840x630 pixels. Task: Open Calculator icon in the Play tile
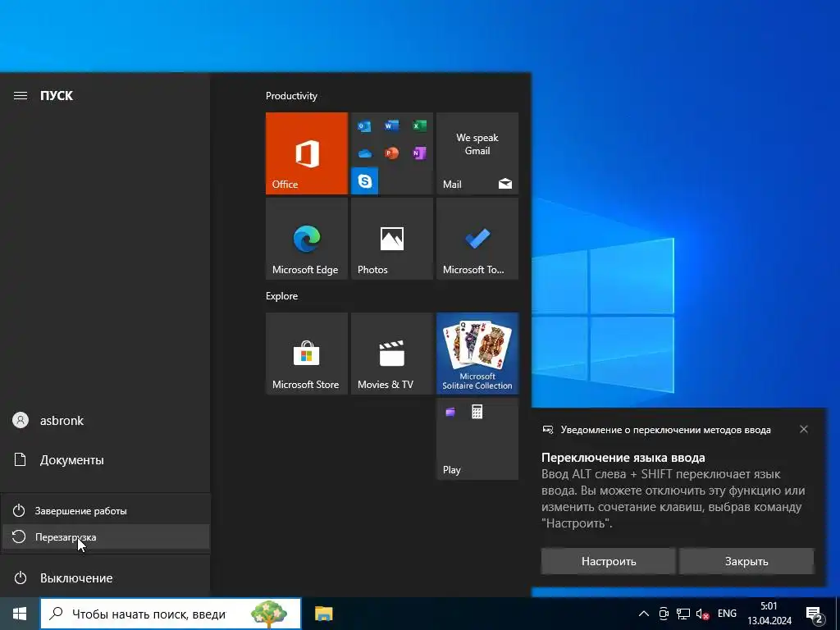tap(477, 412)
